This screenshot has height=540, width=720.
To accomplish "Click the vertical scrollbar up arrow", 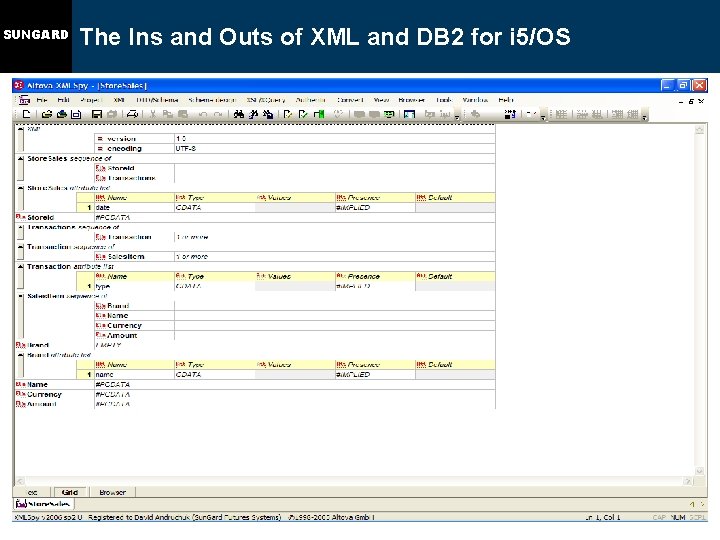I will [700, 130].
